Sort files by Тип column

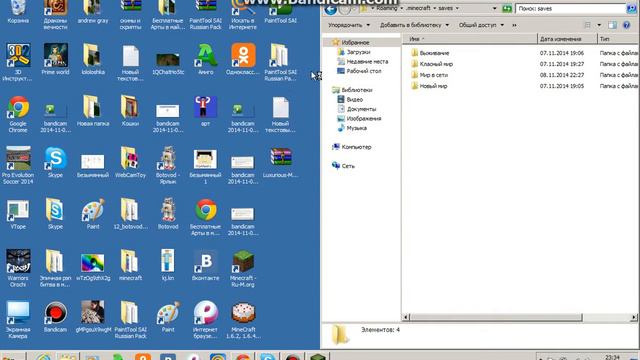coord(618,39)
